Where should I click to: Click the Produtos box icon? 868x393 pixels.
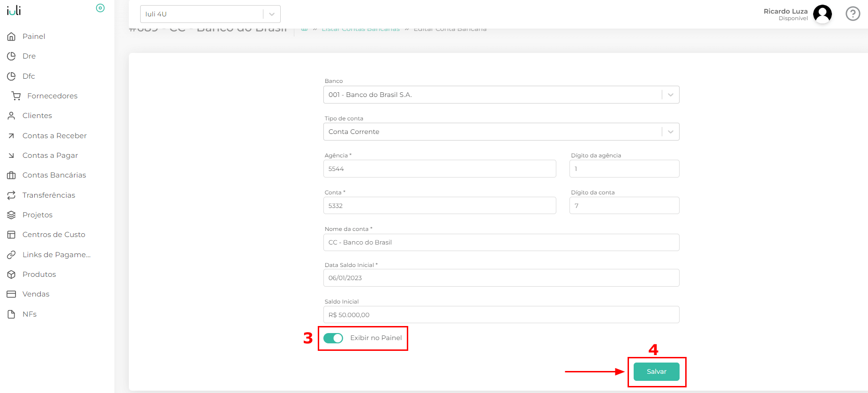click(x=11, y=274)
